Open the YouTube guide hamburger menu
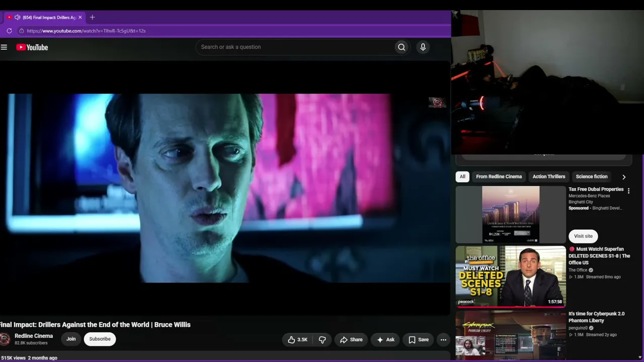644x362 pixels. [x=4, y=47]
